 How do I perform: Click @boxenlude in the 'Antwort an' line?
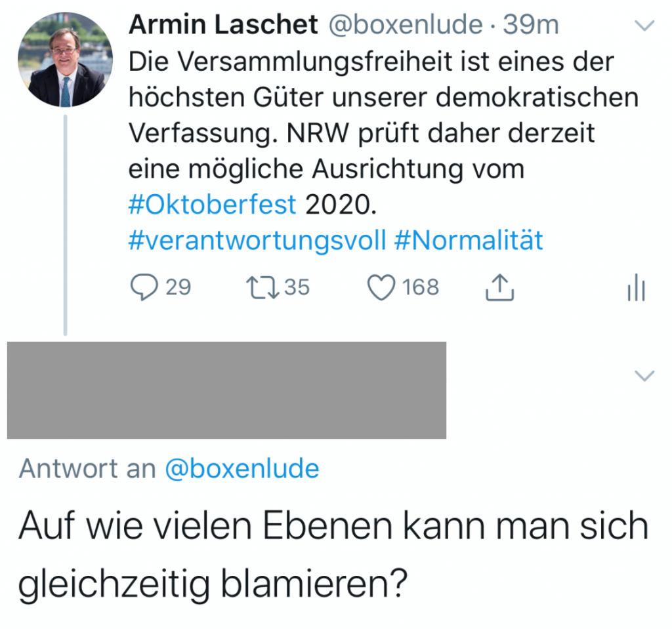pos(241,469)
